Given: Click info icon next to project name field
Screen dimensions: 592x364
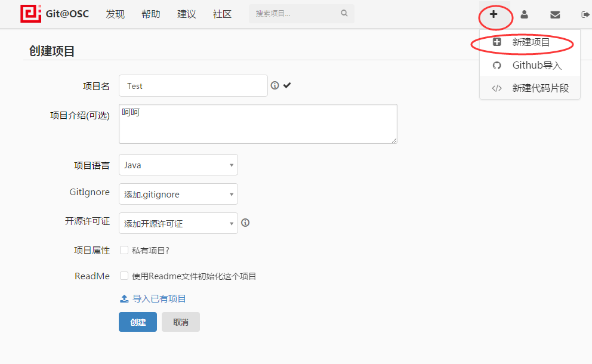Looking at the screenshot, I should click(275, 85).
